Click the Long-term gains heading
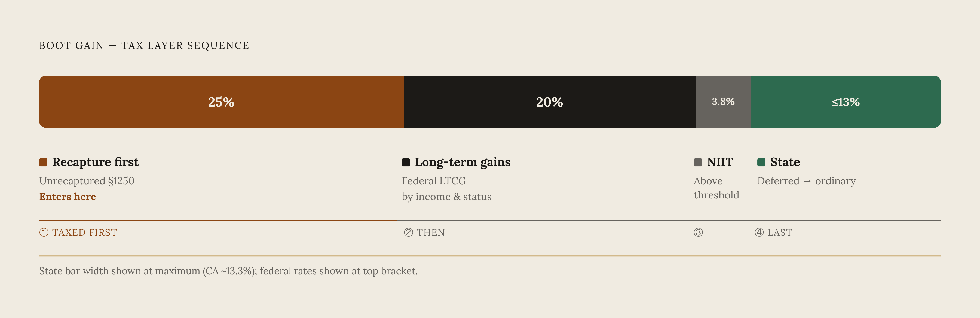The height and width of the screenshot is (318, 980). 463,162
